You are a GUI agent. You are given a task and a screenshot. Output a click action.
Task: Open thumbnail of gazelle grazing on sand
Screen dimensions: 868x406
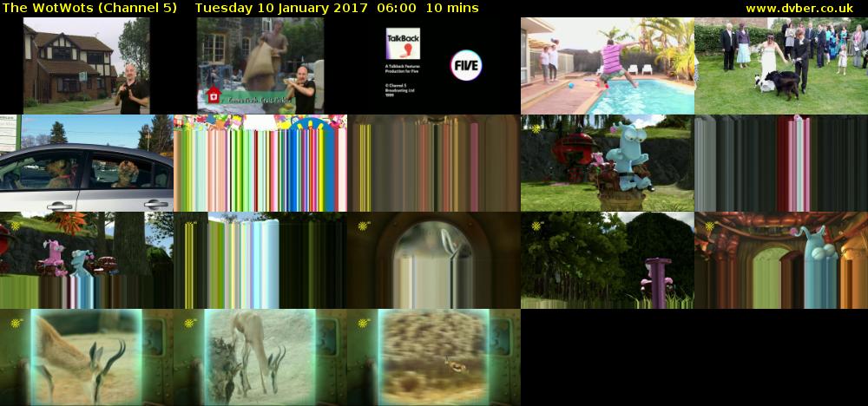coord(260,357)
